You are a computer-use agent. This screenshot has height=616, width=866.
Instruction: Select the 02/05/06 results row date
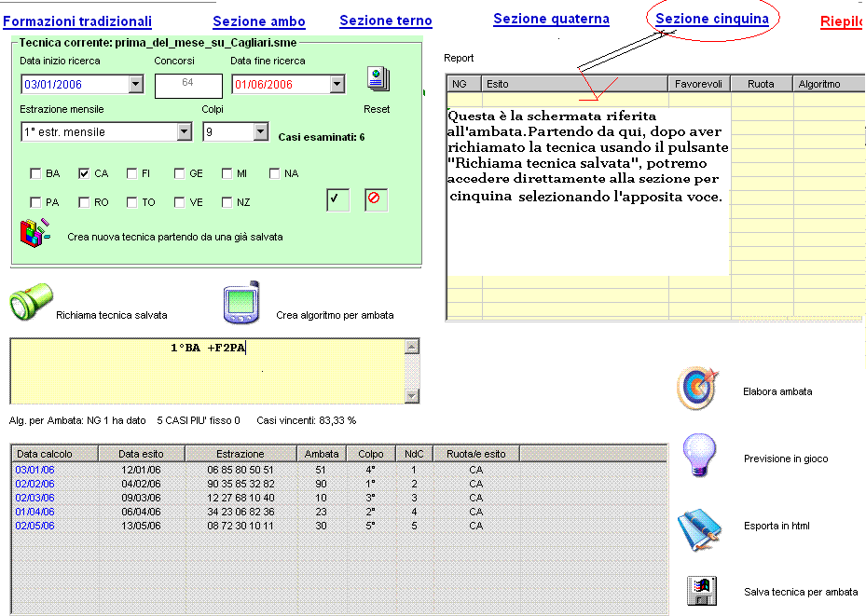34,526
